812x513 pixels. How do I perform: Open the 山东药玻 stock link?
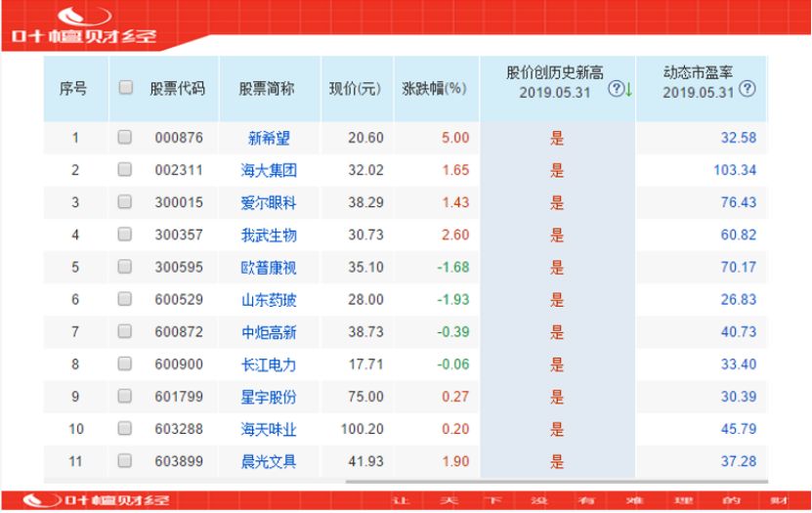pos(269,300)
